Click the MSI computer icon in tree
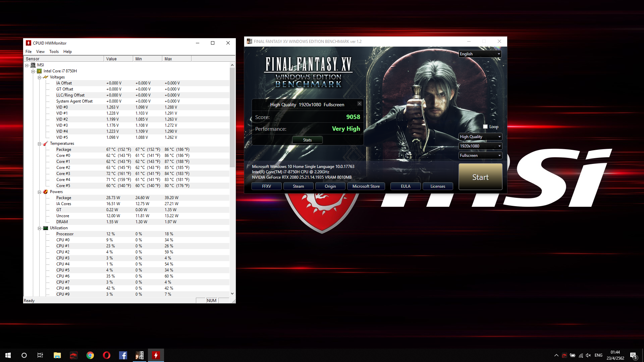Viewport: 644px width, 362px height. coord(33,65)
